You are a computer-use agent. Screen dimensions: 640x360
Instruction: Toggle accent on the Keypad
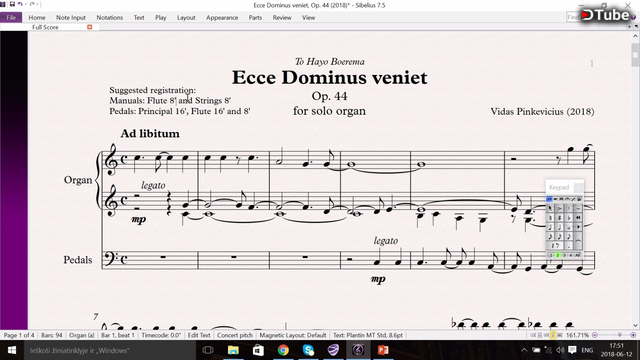560,208
